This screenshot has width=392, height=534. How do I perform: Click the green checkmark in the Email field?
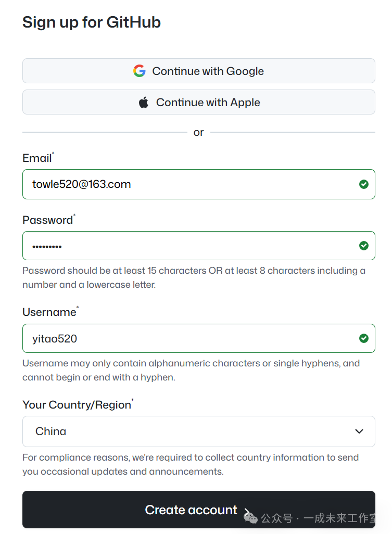tap(364, 184)
